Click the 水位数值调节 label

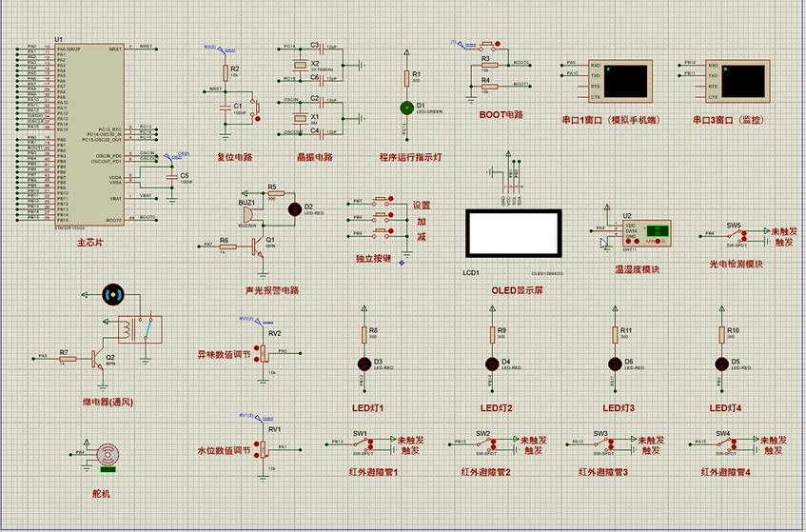coord(225,451)
